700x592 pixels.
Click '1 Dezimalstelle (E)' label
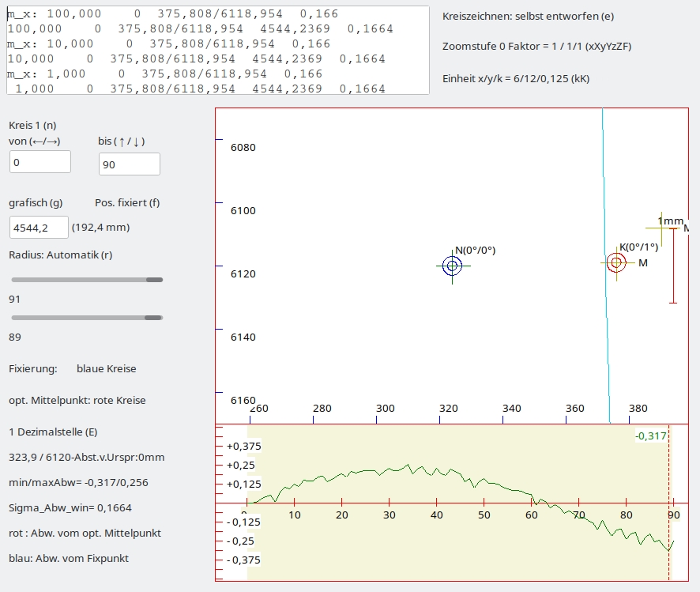pyautogui.click(x=53, y=432)
